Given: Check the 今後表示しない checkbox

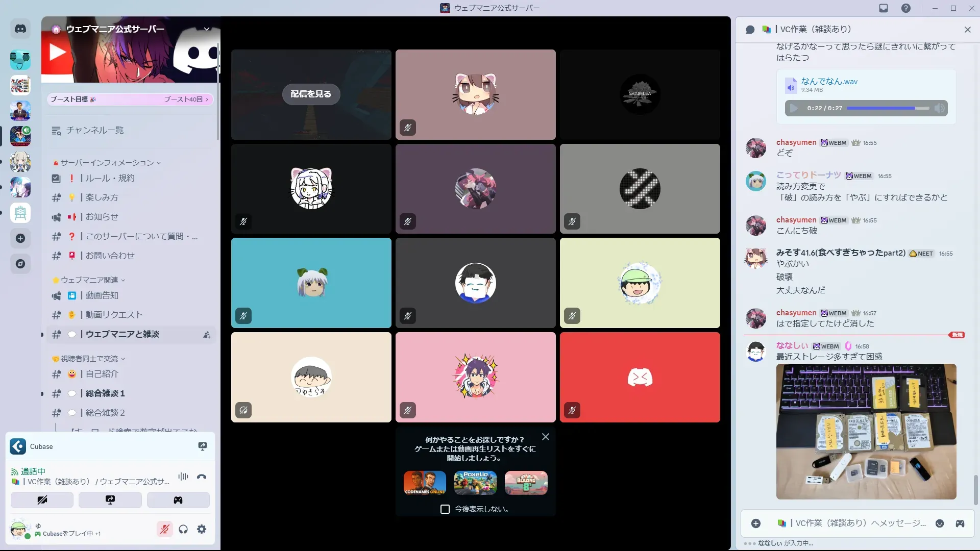Looking at the screenshot, I should point(445,509).
